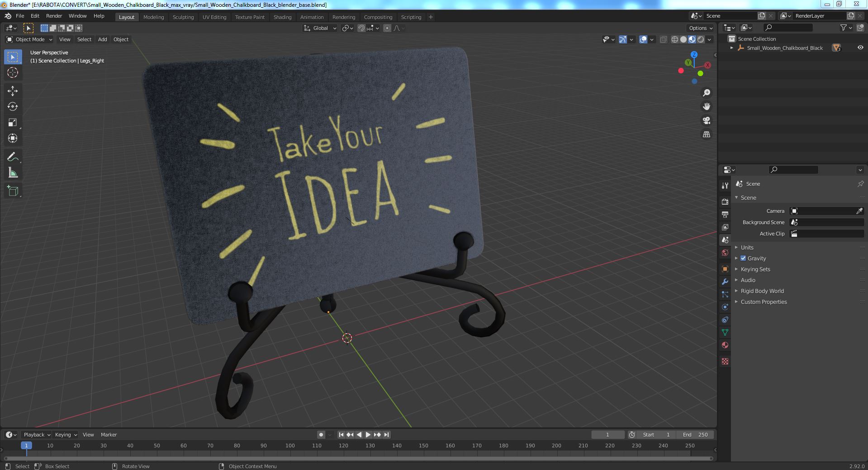Toggle X-ray display

pos(663,39)
